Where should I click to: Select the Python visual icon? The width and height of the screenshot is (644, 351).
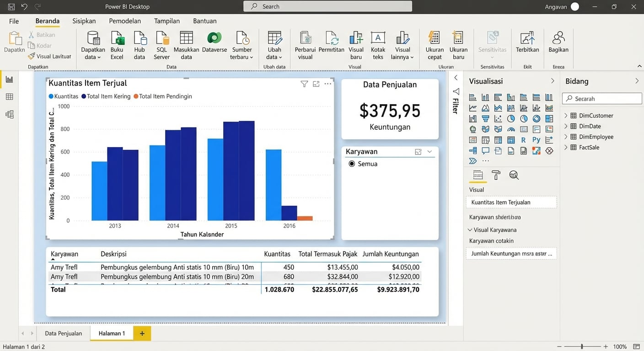(537, 140)
